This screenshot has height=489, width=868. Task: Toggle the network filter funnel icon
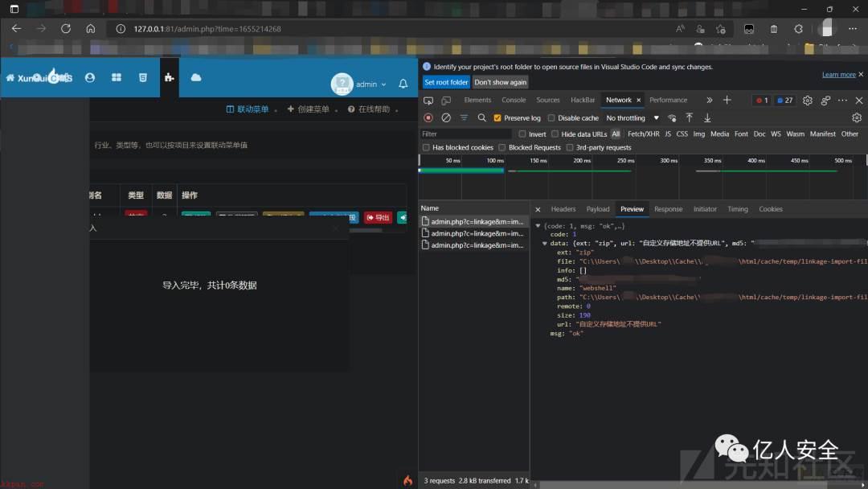click(x=464, y=118)
